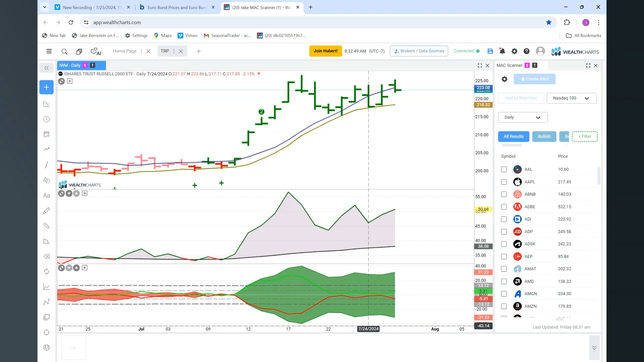Viewport: 644px width, 362px height.
Task: Collapse the left drawing toolbar
Action: [x=47, y=68]
